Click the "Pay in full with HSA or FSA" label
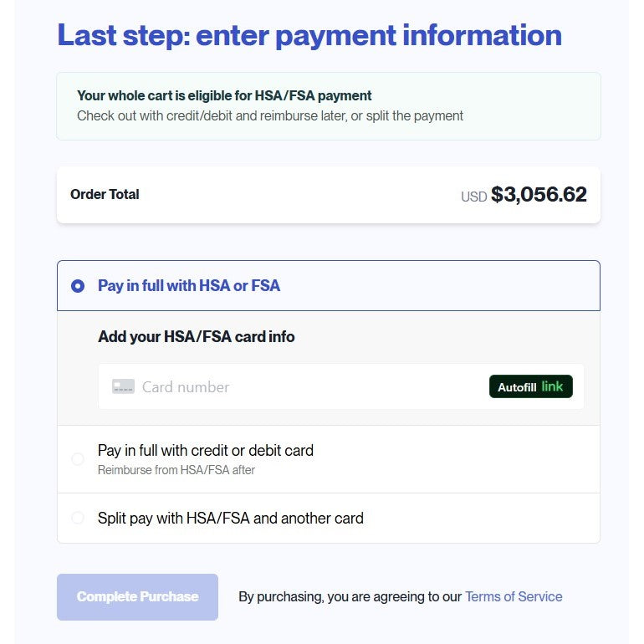The height and width of the screenshot is (644, 644). [189, 286]
